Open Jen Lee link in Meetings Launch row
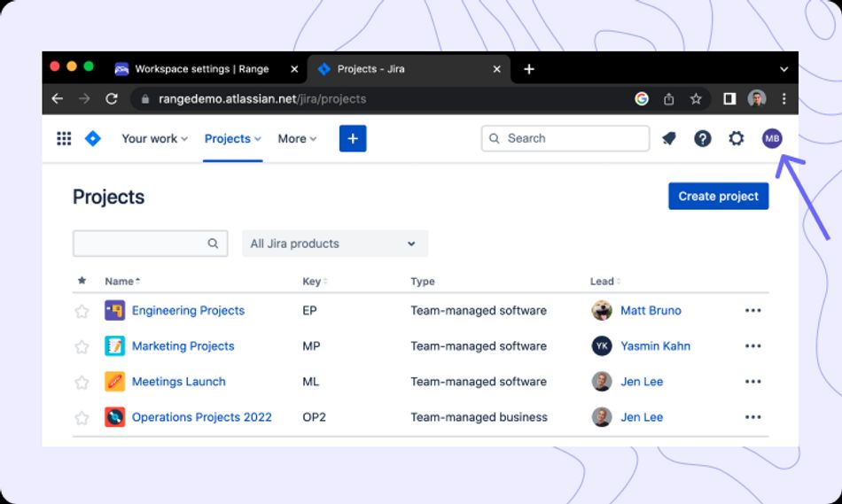This screenshot has height=504, width=842. point(642,382)
